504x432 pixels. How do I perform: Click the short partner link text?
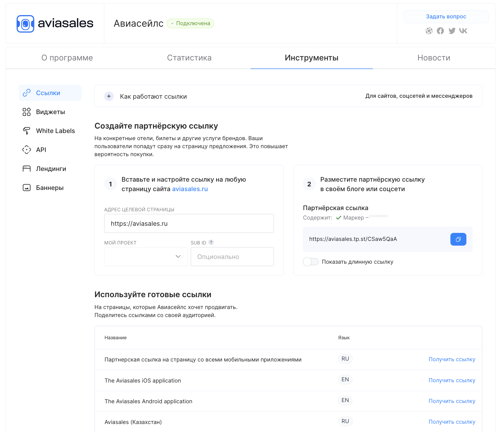[353, 239]
